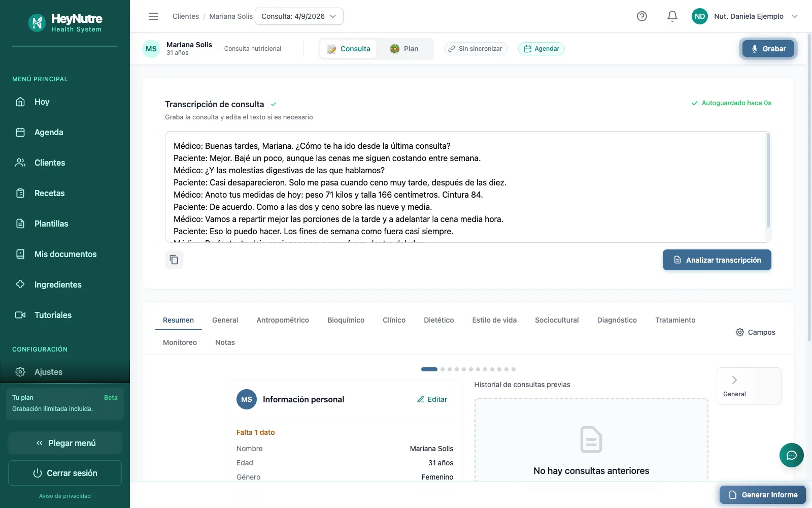Select the Bioquímico tab
This screenshot has width=812, height=508.
[346, 320]
